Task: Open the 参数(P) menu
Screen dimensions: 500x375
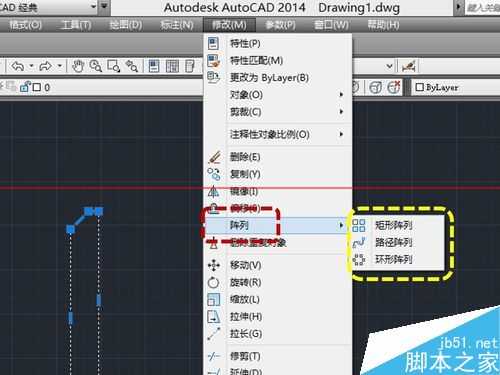Action: click(x=280, y=25)
